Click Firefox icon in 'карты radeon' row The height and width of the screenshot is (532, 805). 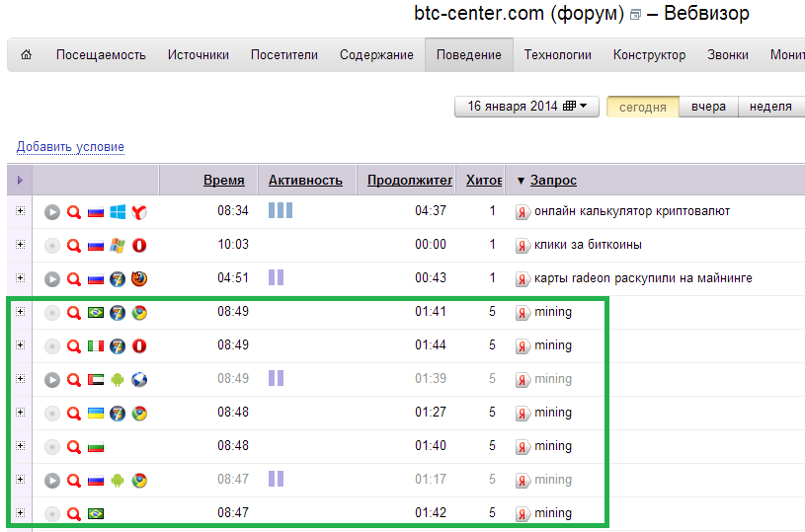click(x=139, y=279)
